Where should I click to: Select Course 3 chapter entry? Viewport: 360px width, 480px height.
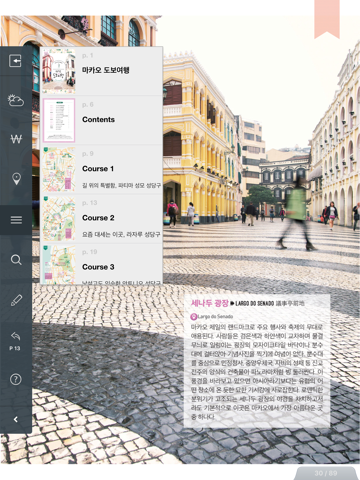pos(101,264)
